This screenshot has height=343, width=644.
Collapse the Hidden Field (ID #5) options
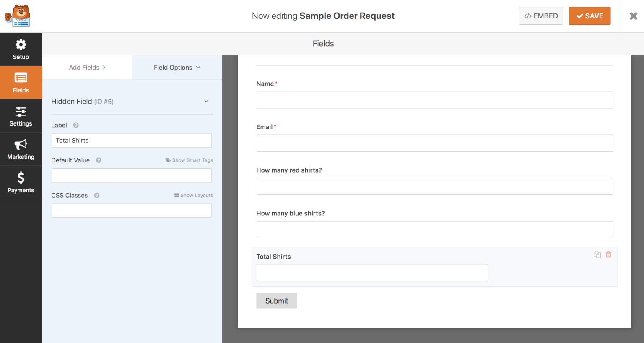[x=206, y=101]
